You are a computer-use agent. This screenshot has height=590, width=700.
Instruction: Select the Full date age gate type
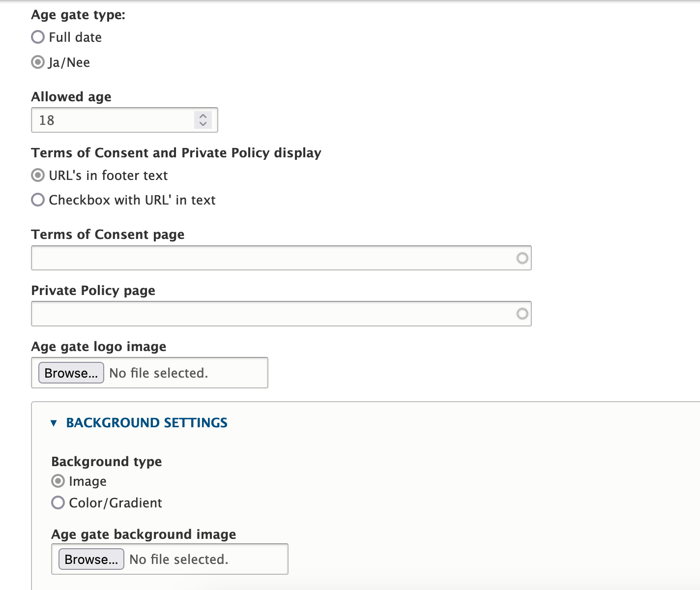click(x=37, y=37)
